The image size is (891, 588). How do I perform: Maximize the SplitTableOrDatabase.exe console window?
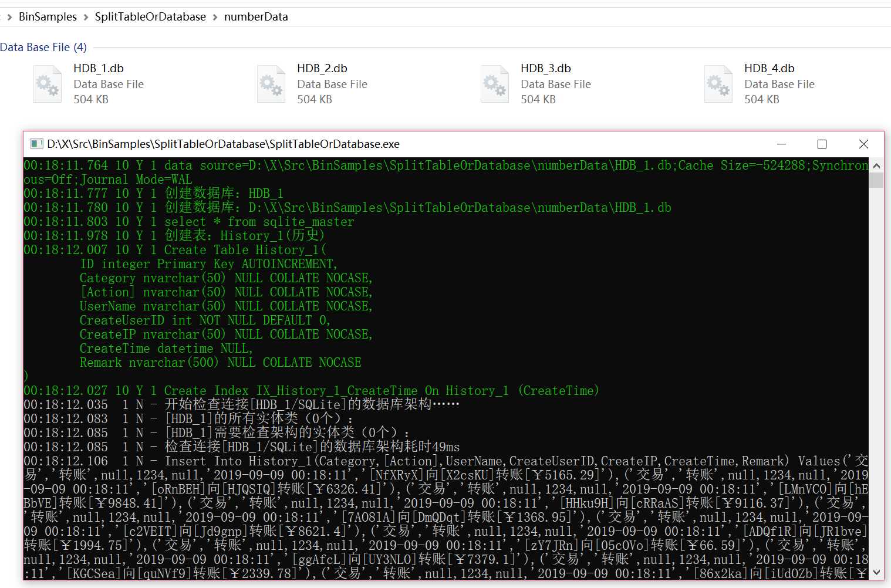(x=822, y=144)
